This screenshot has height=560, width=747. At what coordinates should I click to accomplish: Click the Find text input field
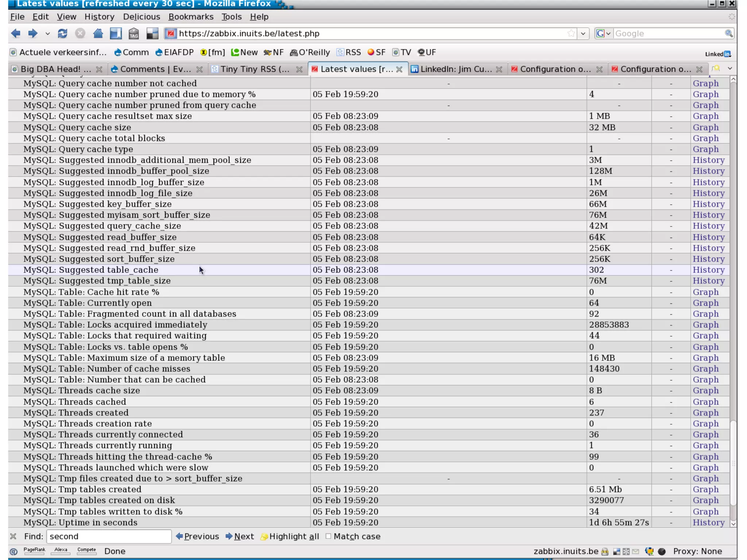(x=109, y=536)
